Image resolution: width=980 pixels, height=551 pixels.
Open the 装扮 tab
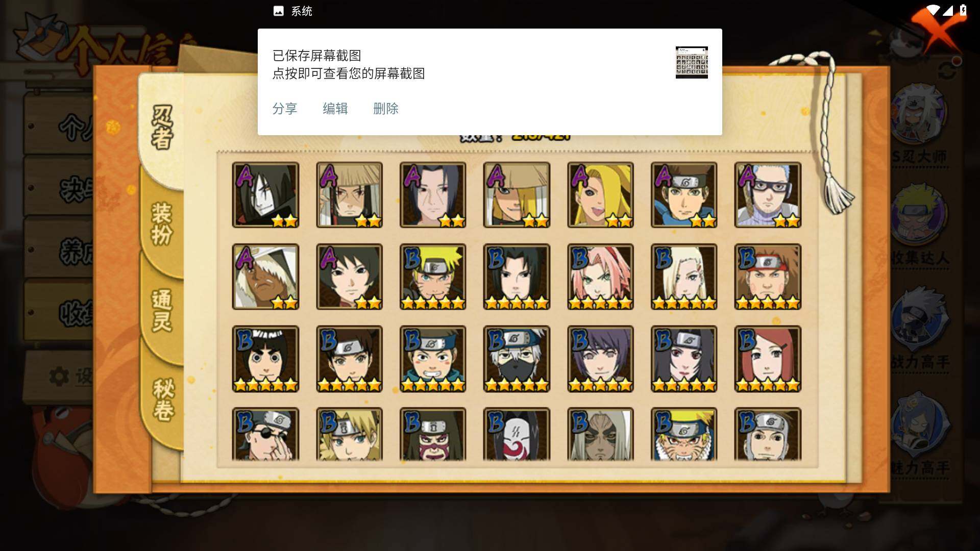click(x=162, y=223)
